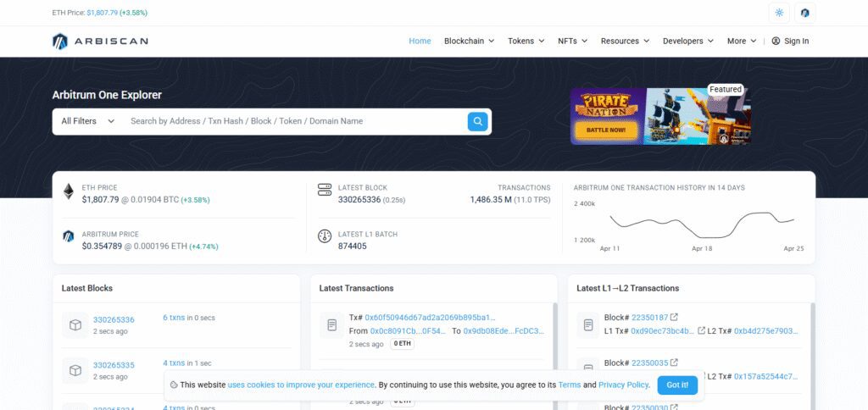Click the Latest L1→L2 Transactions scrollbar
This screenshot has height=410, width=868.
pos(813,357)
